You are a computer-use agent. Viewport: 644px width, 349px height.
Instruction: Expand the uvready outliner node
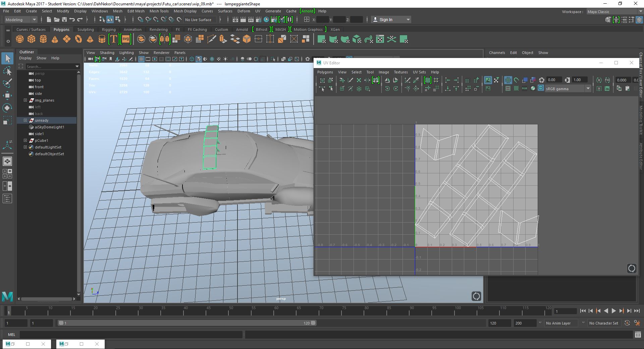[x=25, y=120]
